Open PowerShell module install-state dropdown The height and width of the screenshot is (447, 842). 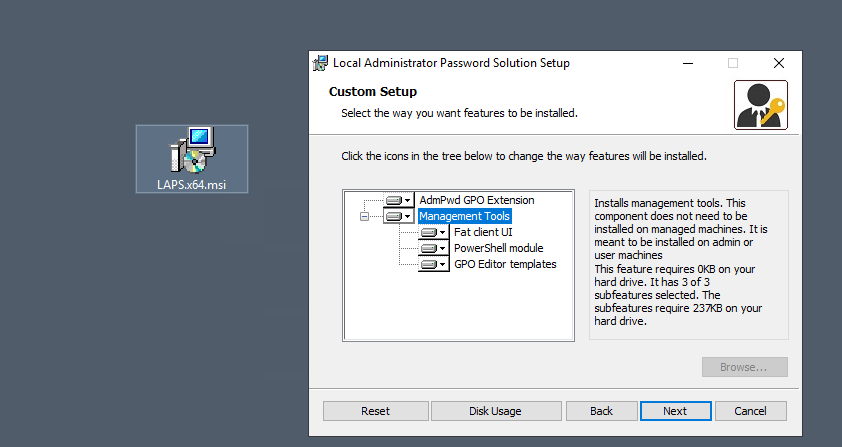(x=433, y=248)
